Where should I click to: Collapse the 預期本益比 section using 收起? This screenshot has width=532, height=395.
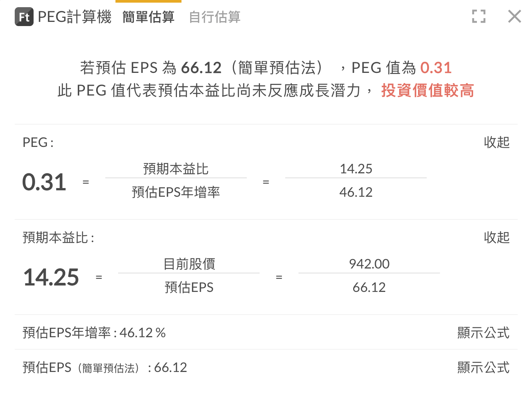(497, 238)
